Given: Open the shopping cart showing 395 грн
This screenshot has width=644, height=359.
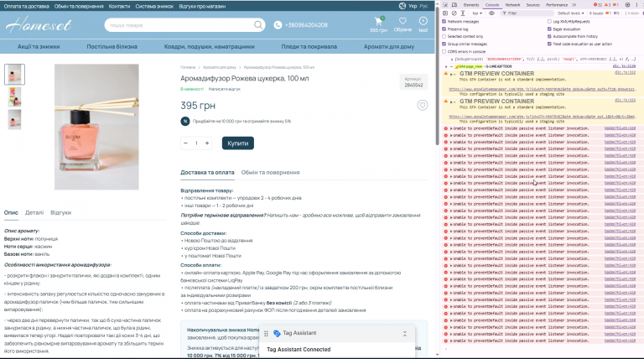Looking at the screenshot, I should tap(378, 24).
